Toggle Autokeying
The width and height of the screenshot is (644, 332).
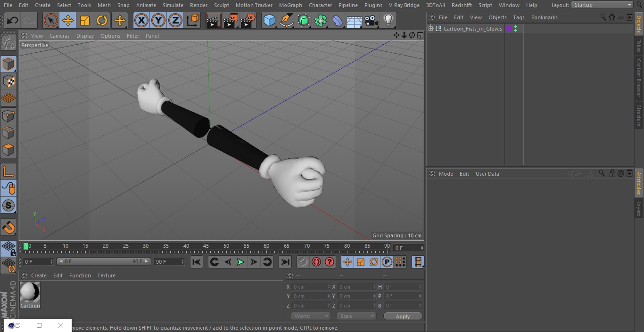pyautogui.click(x=316, y=262)
